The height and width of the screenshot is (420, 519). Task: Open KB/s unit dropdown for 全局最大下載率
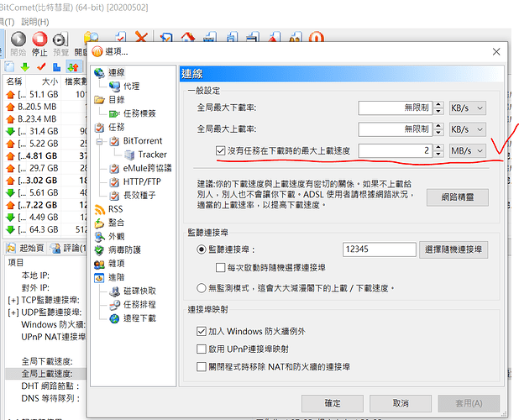click(x=468, y=108)
